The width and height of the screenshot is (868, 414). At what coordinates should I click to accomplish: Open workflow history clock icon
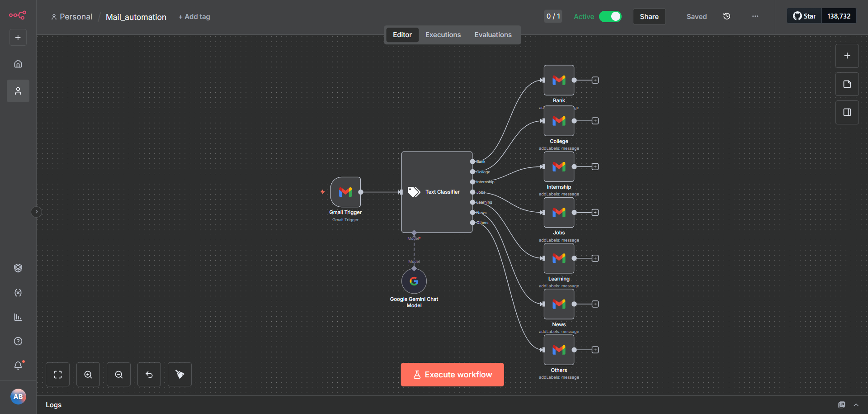(x=726, y=16)
